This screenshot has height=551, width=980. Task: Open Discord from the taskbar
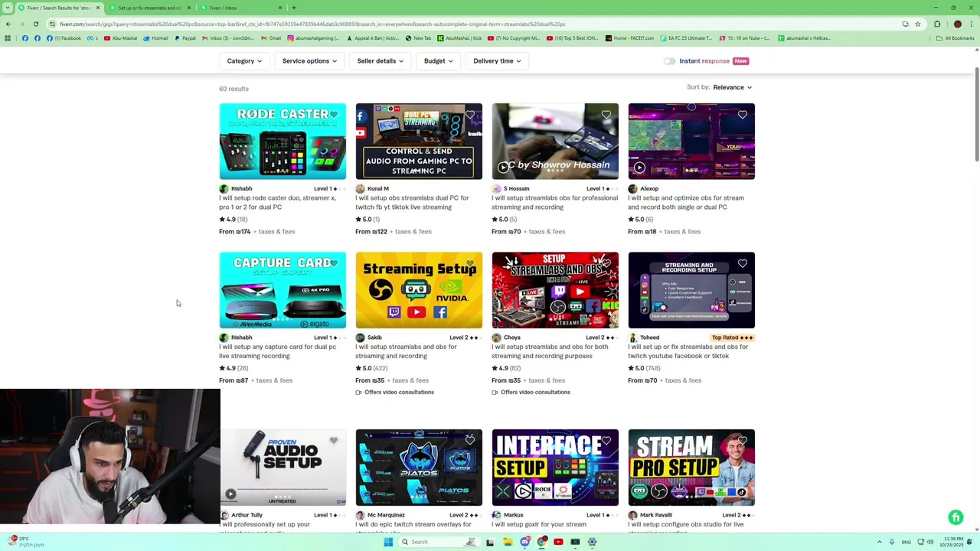click(524, 542)
